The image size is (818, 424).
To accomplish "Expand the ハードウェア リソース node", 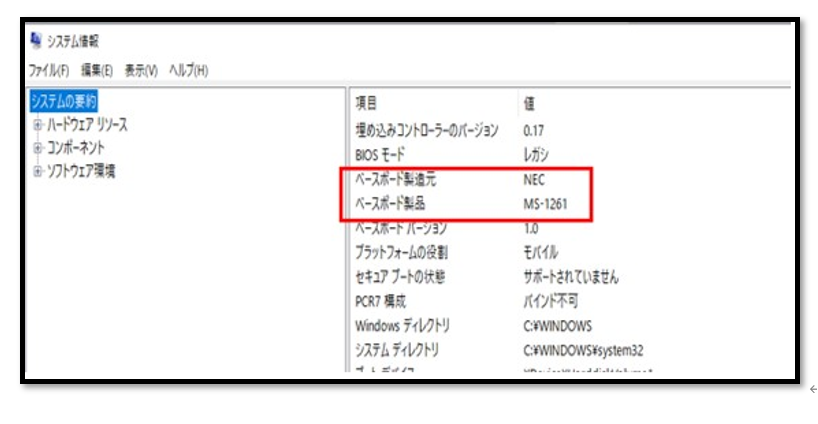I will 38,125.
